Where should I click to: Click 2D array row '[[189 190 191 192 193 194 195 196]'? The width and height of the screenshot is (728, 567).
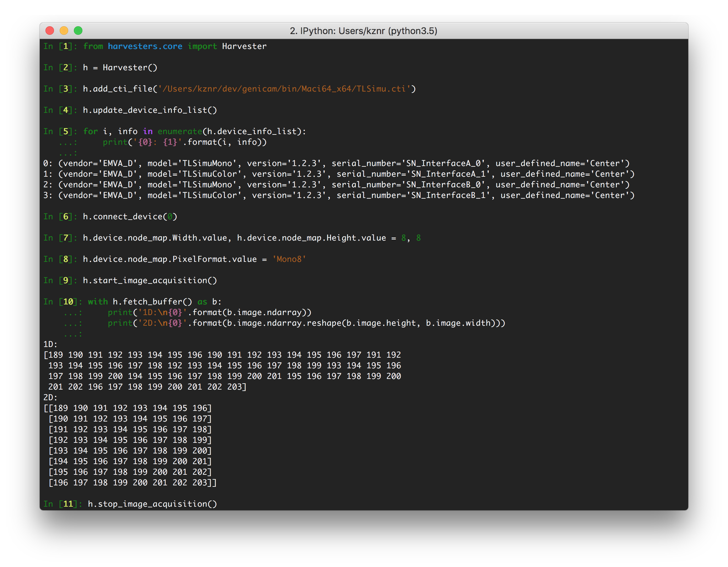pyautogui.click(x=127, y=408)
